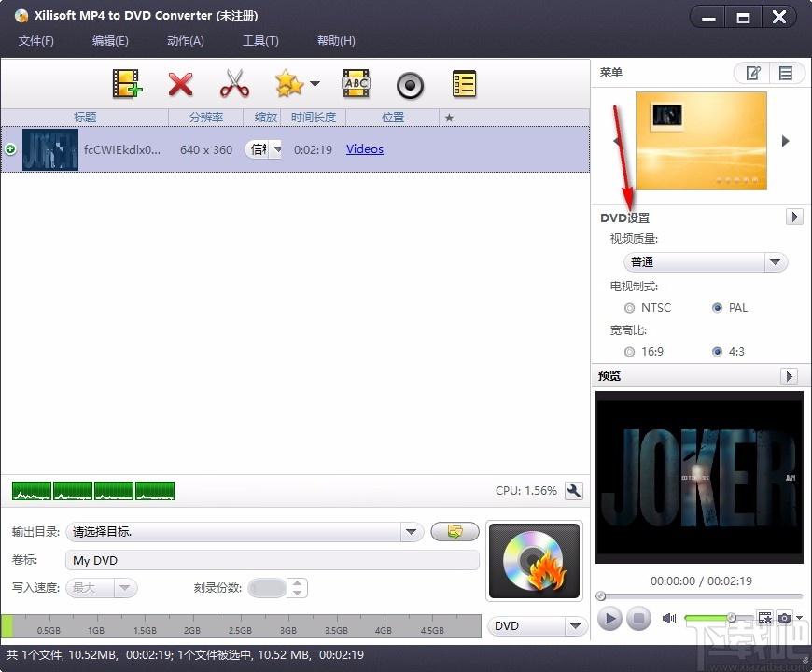The height and width of the screenshot is (672, 812).
Task: Click the 卷标 My DVD field
Action: pos(273,561)
